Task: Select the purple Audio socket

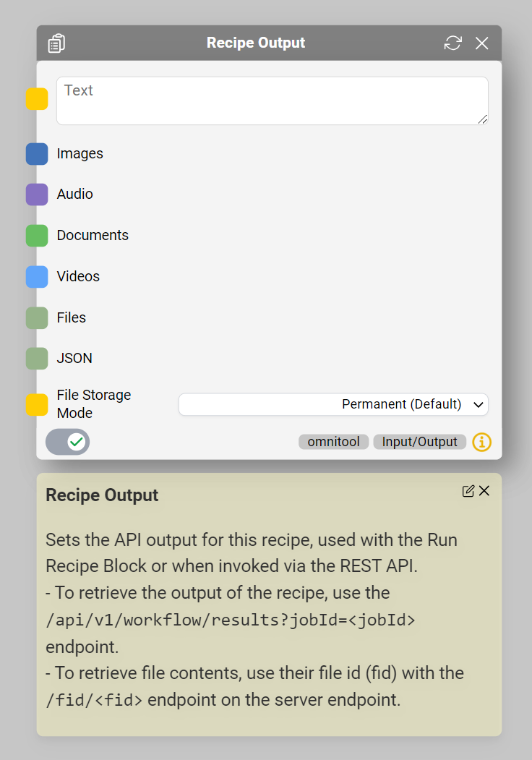Action: click(37, 195)
